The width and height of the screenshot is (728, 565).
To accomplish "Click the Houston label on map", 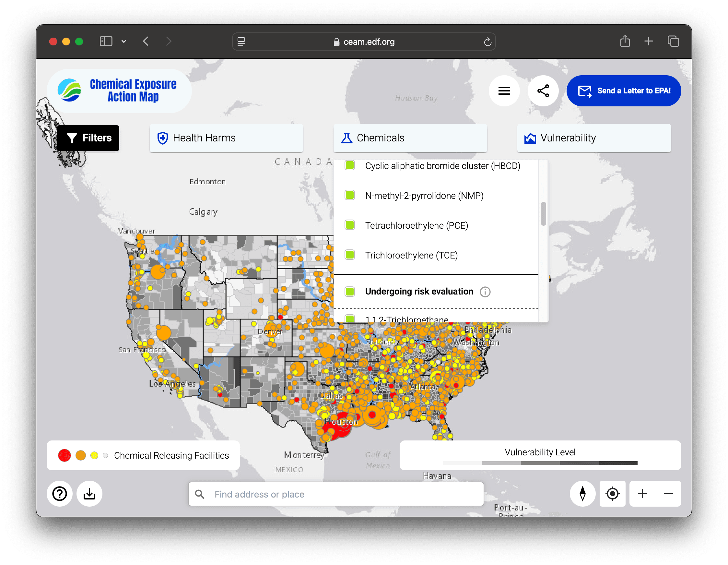I will 341,422.
